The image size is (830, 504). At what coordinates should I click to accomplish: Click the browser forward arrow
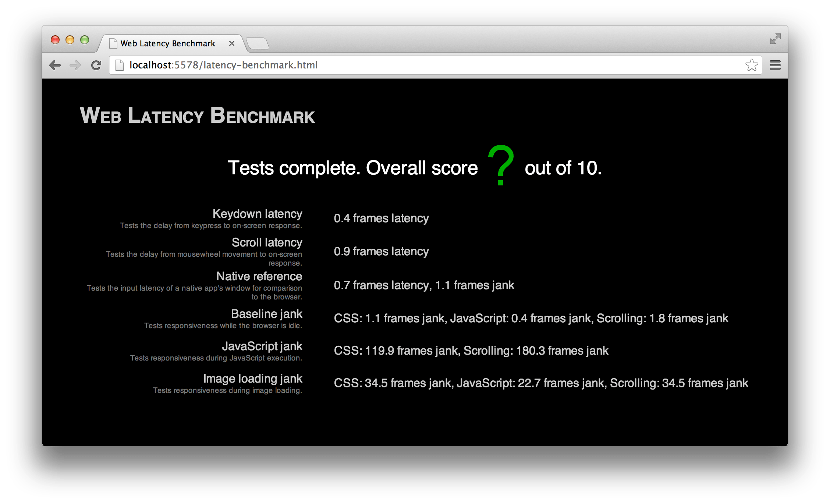(75, 65)
